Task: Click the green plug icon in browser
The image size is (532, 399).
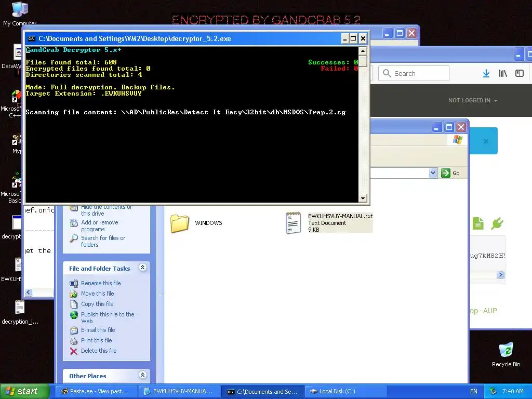Action: pyautogui.click(x=497, y=223)
